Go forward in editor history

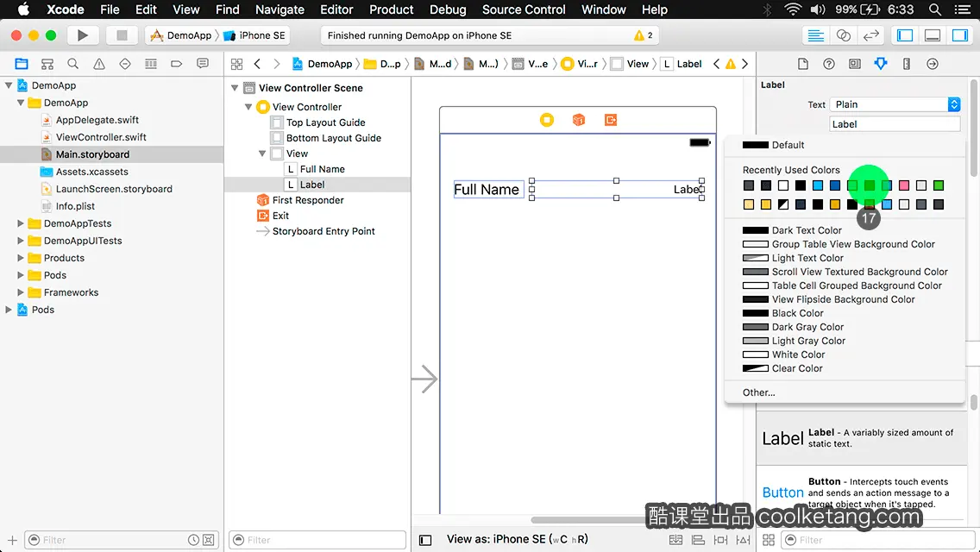pyautogui.click(x=277, y=64)
